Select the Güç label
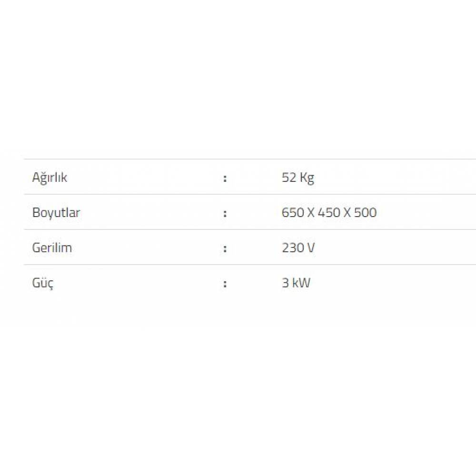Image resolution: width=476 pixels, height=476 pixels. tap(43, 283)
